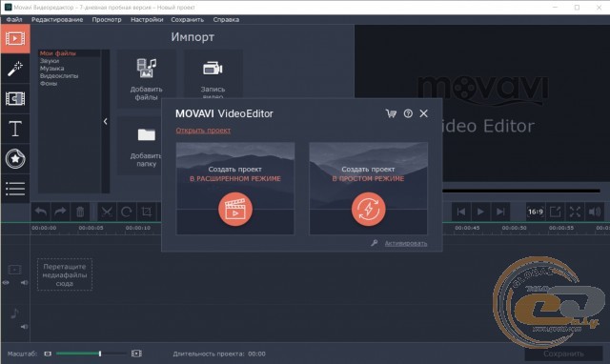The width and height of the screenshot is (610, 364).
Task: Click the Add files icon tile
Action: [146, 79]
